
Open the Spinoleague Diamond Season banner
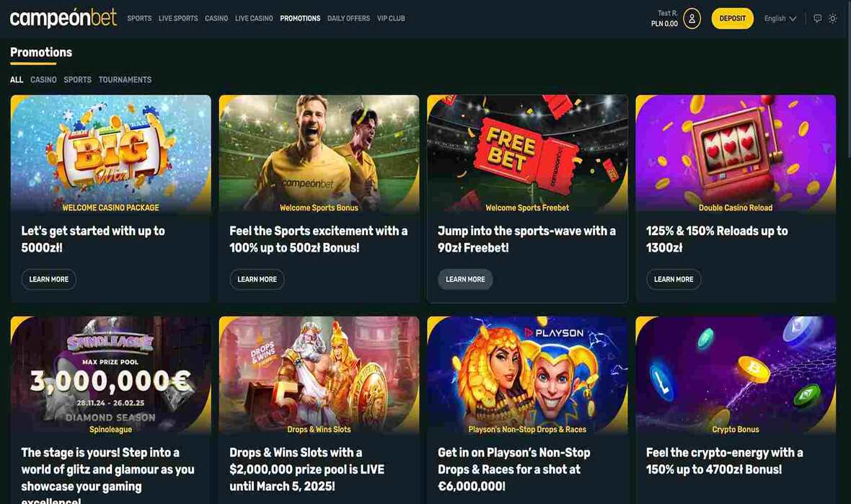pyautogui.click(x=111, y=376)
